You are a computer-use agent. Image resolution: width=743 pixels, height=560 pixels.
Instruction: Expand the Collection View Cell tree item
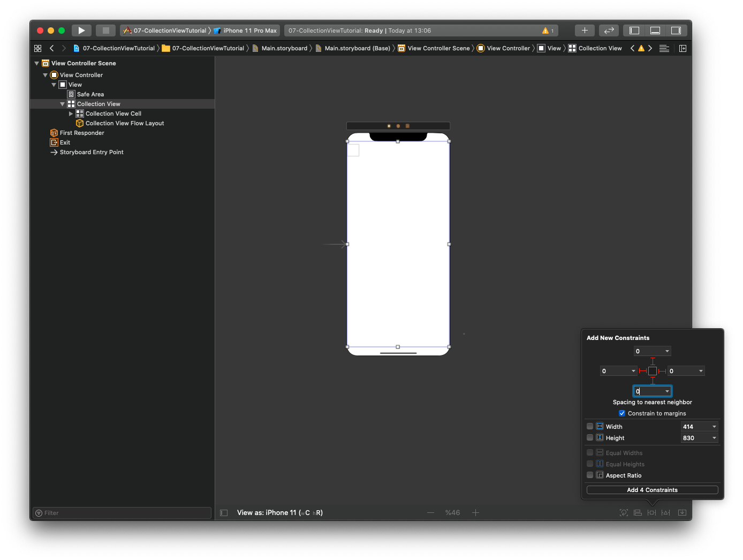point(70,113)
